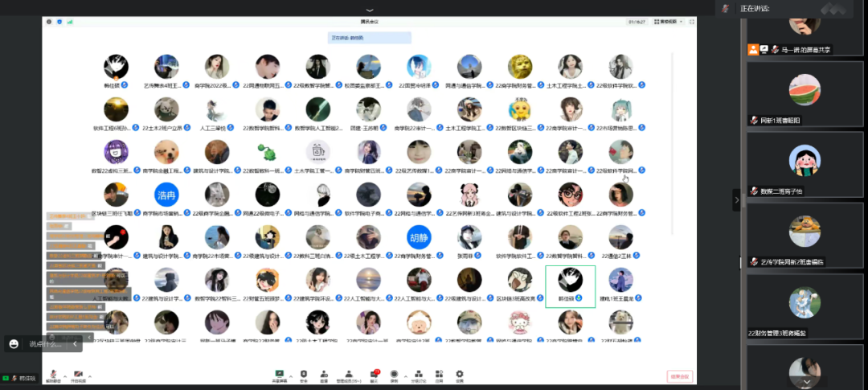Image resolution: width=868 pixels, height=390 pixels.
Task: Select the highlighted participant tile with green border
Action: pos(570,285)
